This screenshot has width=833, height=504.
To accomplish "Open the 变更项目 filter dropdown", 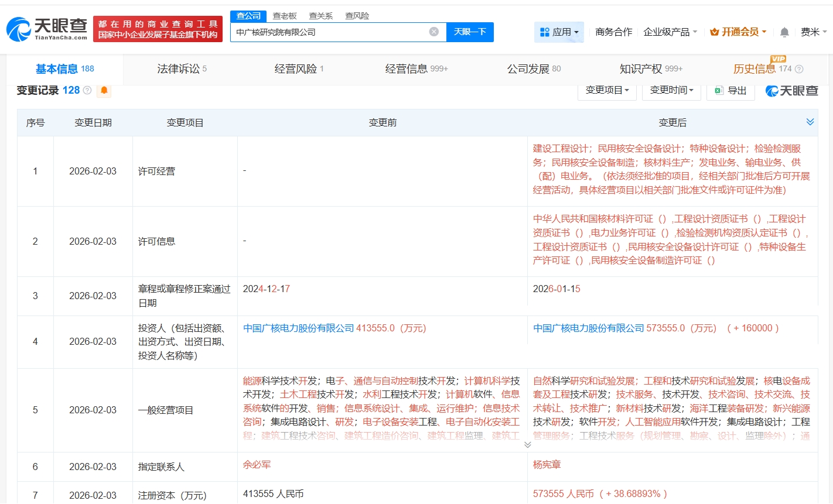I will point(607,91).
